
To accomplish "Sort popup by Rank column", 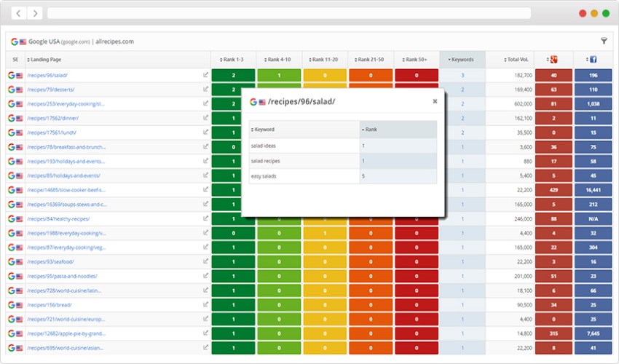I will coord(371,129).
